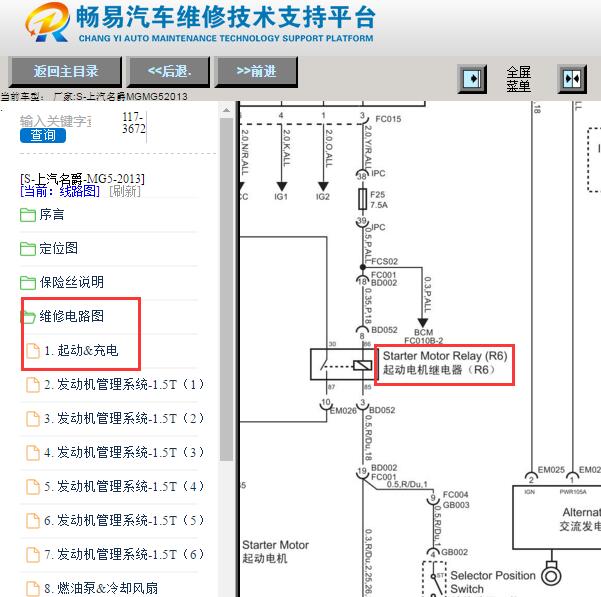
Task: Select 1. 起动&充电 document
Action: 81,350
